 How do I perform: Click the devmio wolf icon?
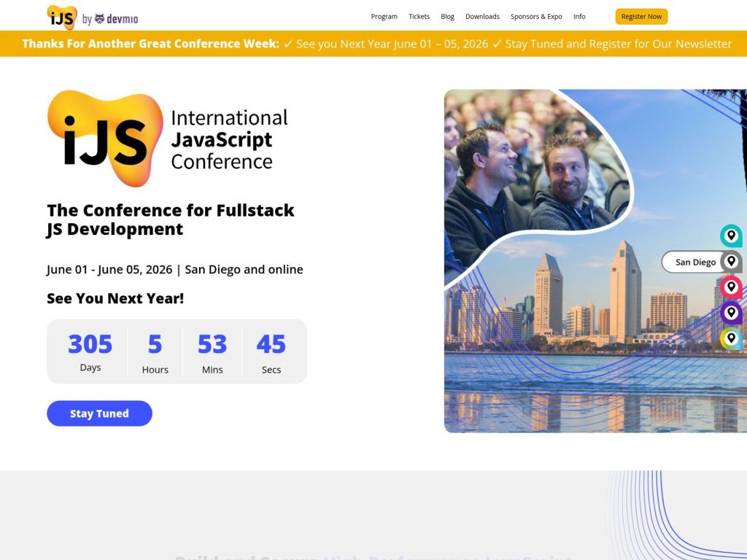tap(98, 17)
